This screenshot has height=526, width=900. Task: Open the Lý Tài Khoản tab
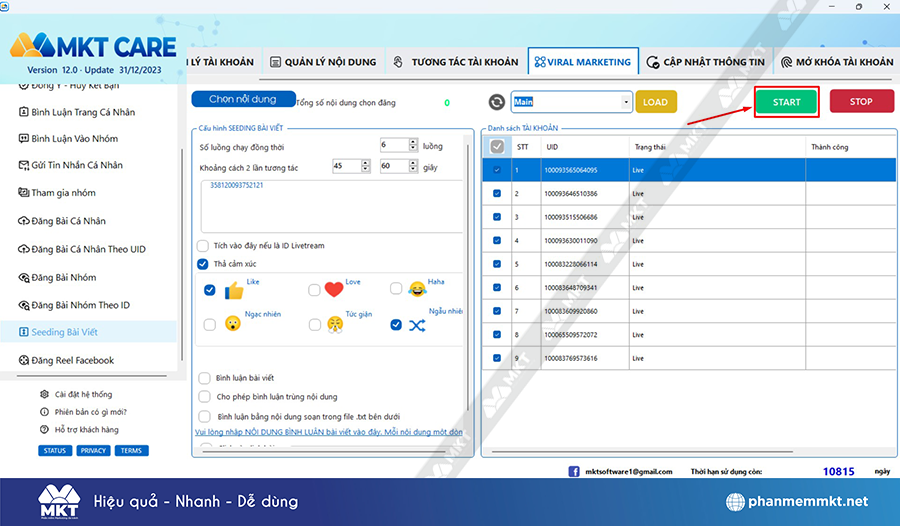pos(223,62)
